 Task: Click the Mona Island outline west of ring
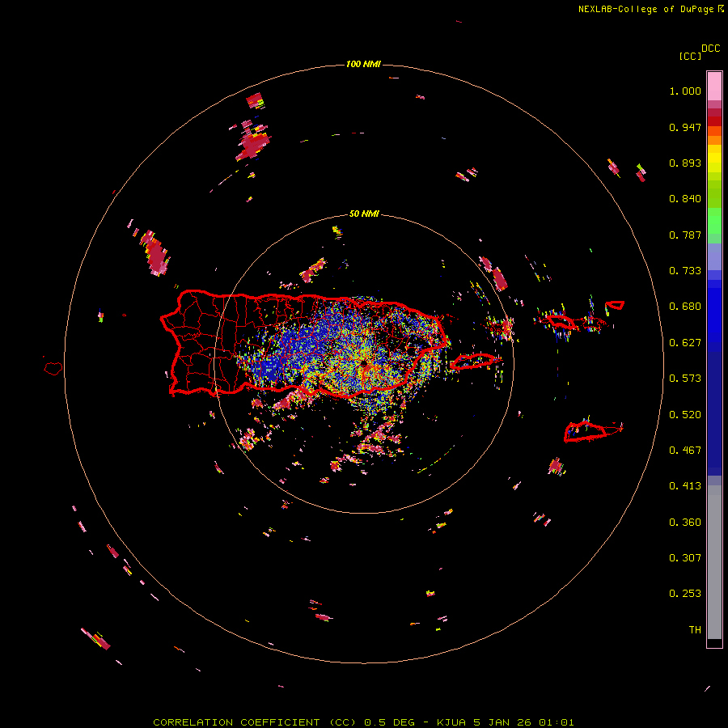click(x=53, y=369)
